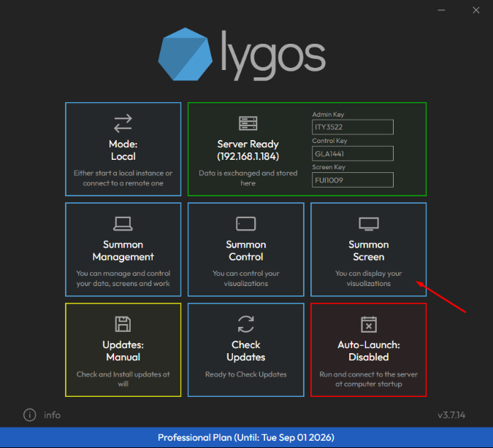Click the tablet icon in Summon Control
493x448 pixels.
click(x=246, y=224)
